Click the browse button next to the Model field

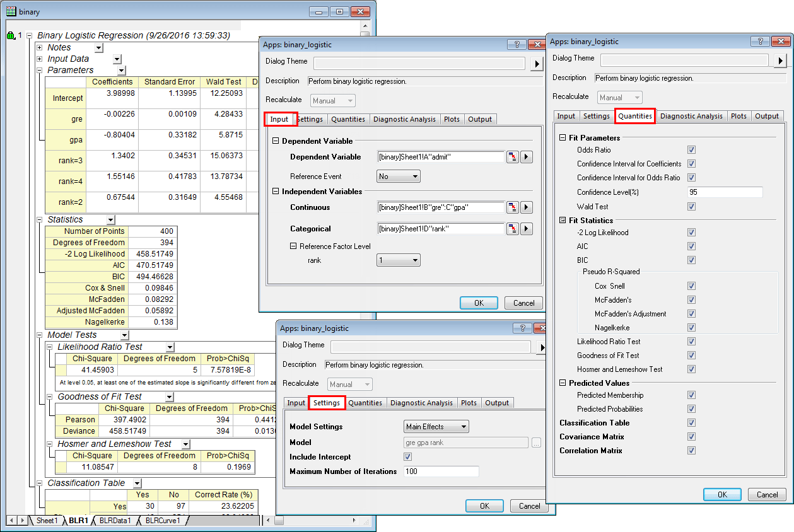tap(537, 442)
